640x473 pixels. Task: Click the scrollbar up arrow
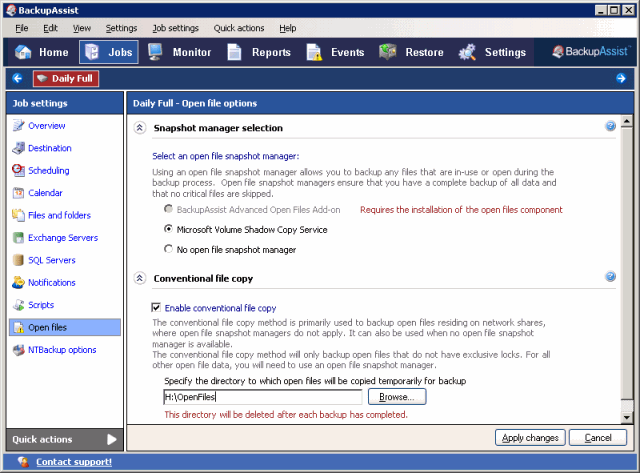coord(627,121)
